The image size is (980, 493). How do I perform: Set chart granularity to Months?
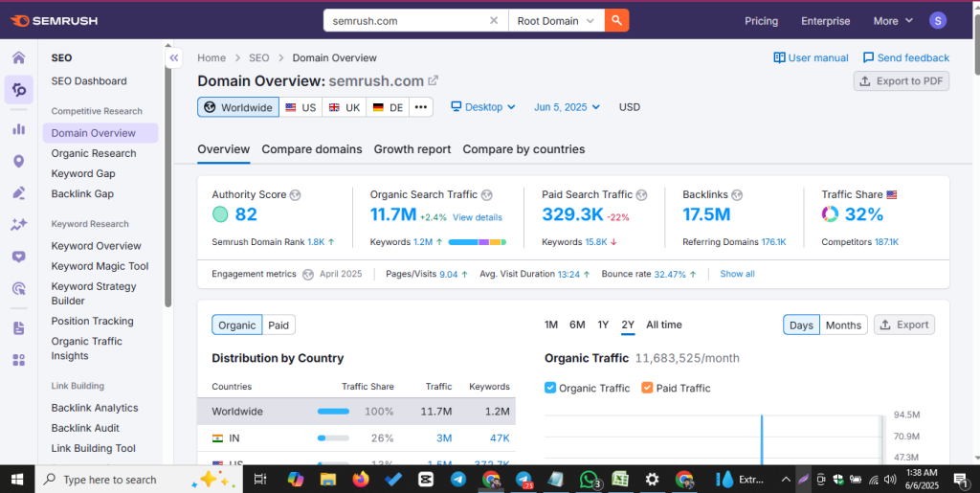843,325
